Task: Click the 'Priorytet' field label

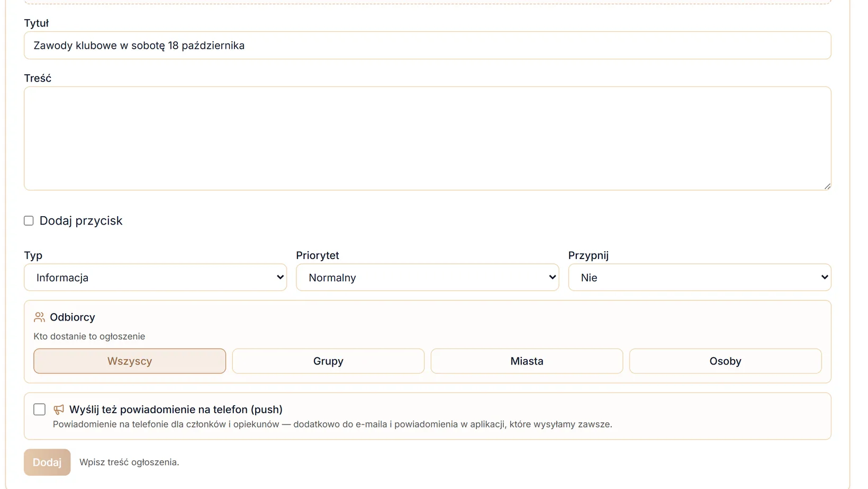Action: point(318,255)
